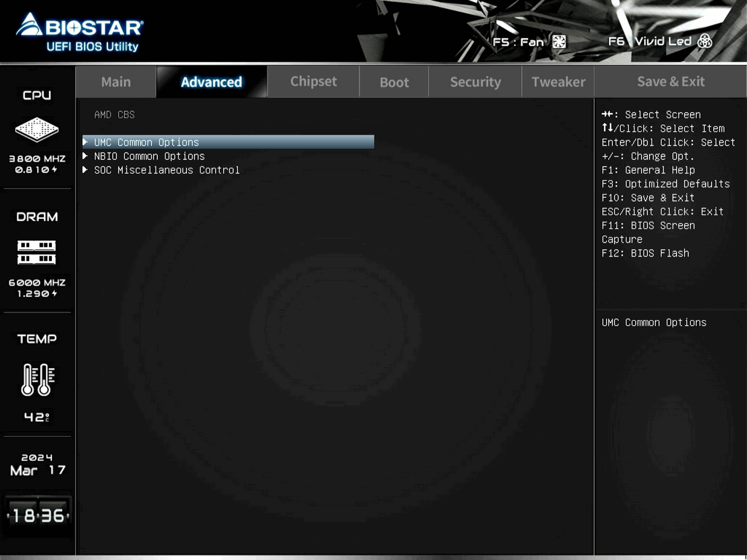
Task: Click the DRAM label in sidebar
Action: click(x=37, y=217)
